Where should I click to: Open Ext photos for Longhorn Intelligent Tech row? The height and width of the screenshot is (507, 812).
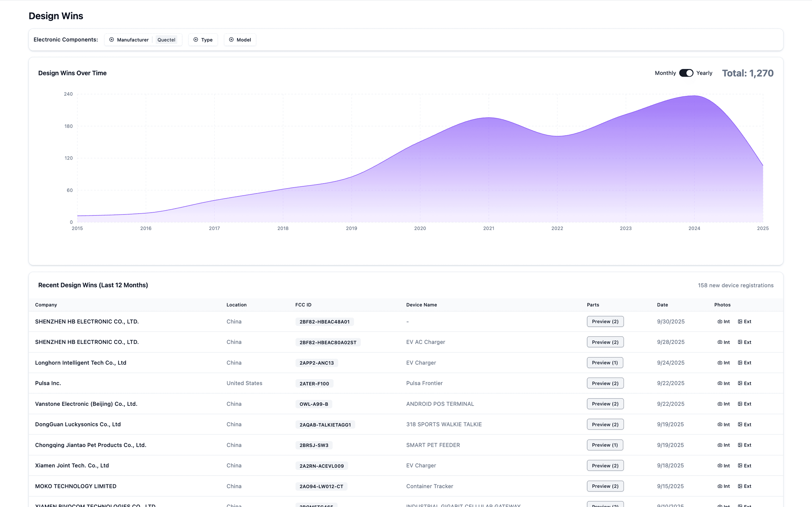(745, 363)
